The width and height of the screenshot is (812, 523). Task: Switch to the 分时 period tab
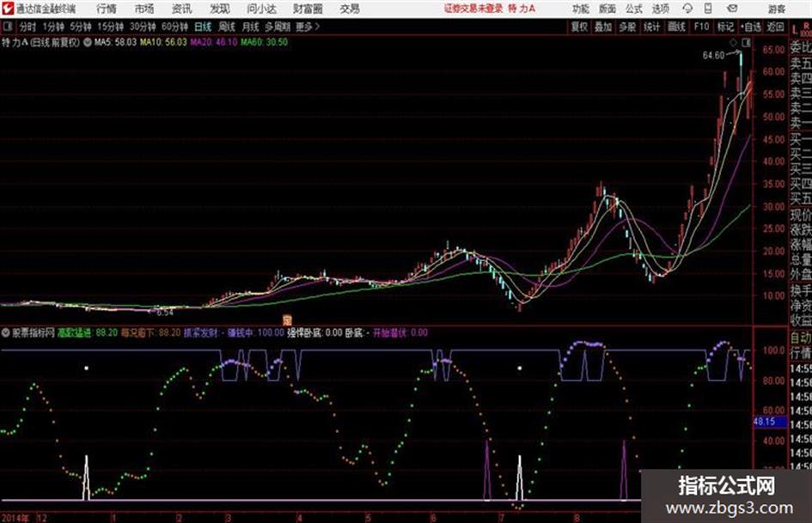27,27
